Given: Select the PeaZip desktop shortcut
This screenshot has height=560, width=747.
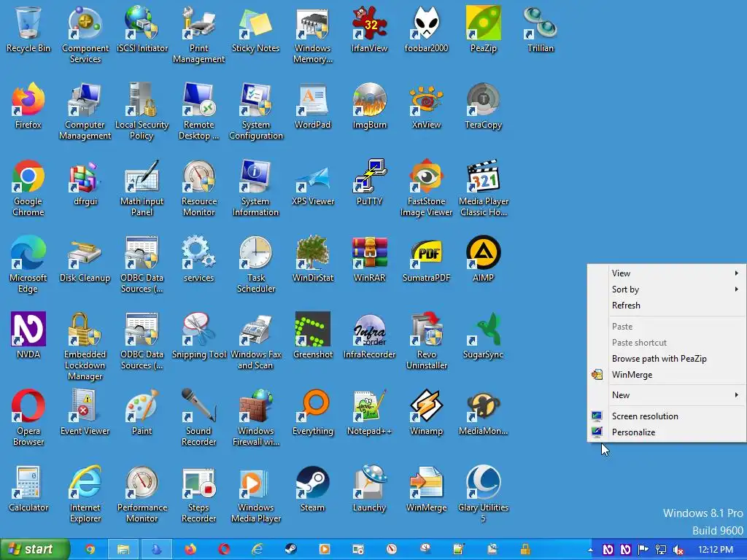Looking at the screenshot, I should (x=483, y=29).
